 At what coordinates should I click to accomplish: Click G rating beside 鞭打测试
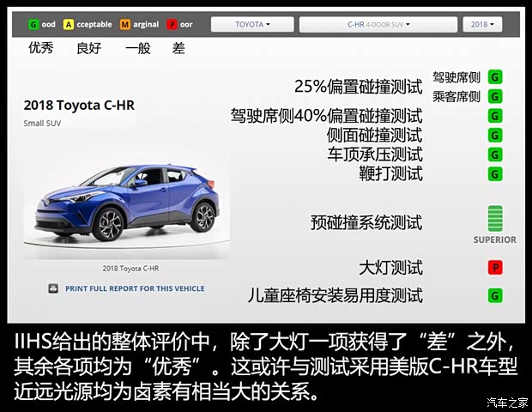tap(495, 174)
